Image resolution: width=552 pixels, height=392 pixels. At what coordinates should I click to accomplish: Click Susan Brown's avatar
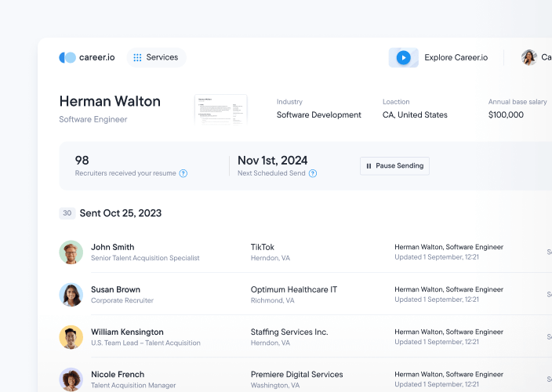pyautogui.click(x=71, y=295)
